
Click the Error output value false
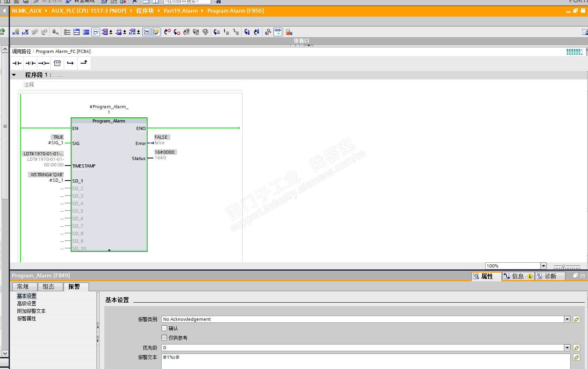tap(160, 143)
